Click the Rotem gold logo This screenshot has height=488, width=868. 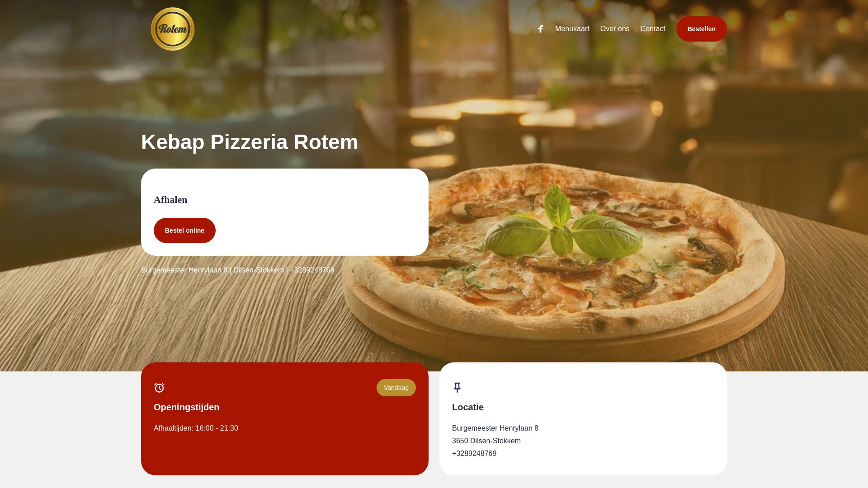(173, 29)
